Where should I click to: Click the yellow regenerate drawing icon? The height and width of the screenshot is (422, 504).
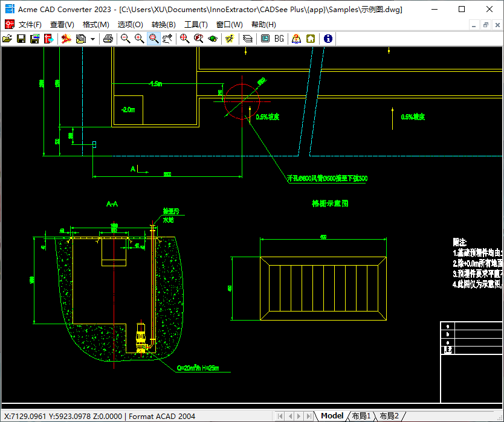tap(230, 39)
